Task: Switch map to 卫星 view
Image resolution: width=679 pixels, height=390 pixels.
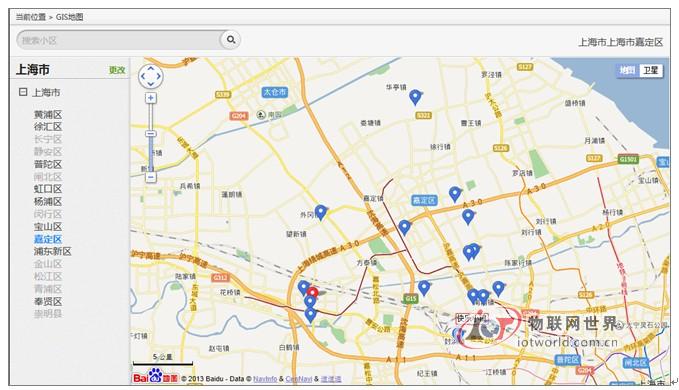Action: [x=650, y=70]
